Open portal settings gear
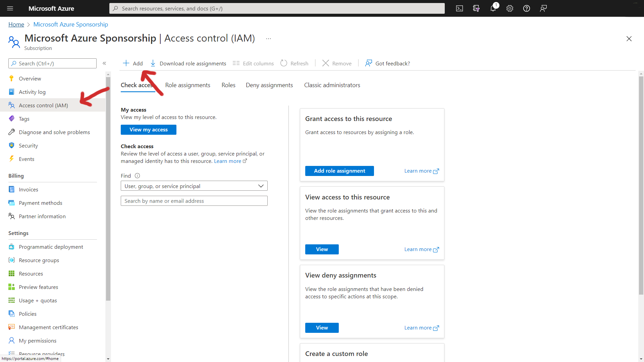This screenshot has height=362, width=644. [x=510, y=8]
